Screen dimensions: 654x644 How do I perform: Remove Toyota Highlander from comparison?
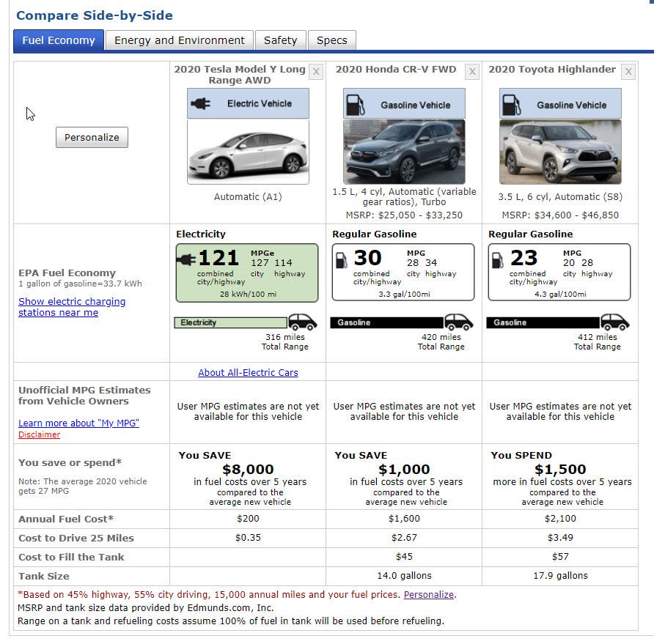coord(628,72)
